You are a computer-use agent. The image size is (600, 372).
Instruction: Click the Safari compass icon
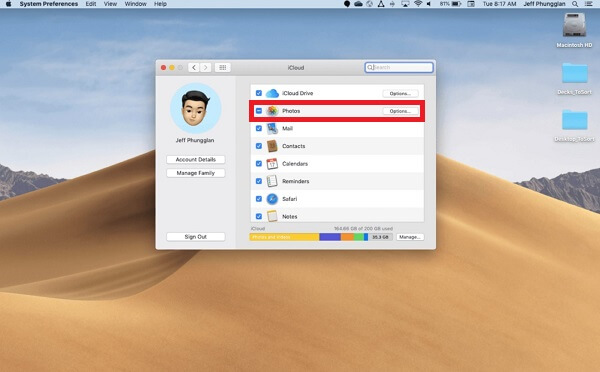tap(272, 199)
